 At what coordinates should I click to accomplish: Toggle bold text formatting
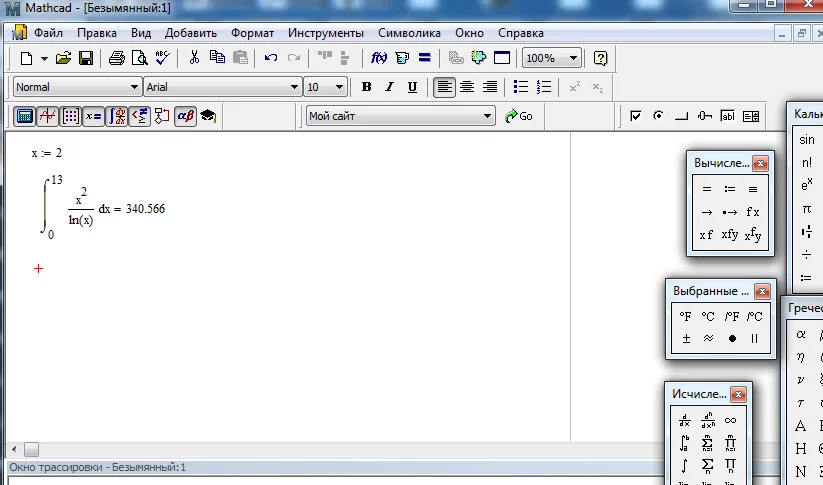tap(366, 87)
